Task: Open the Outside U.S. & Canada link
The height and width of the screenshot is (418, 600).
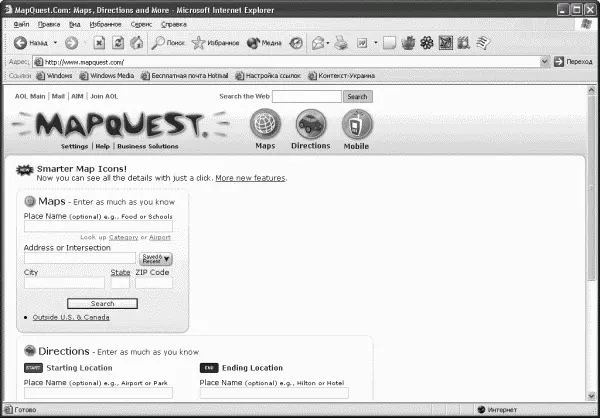Action: tap(71, 317)
